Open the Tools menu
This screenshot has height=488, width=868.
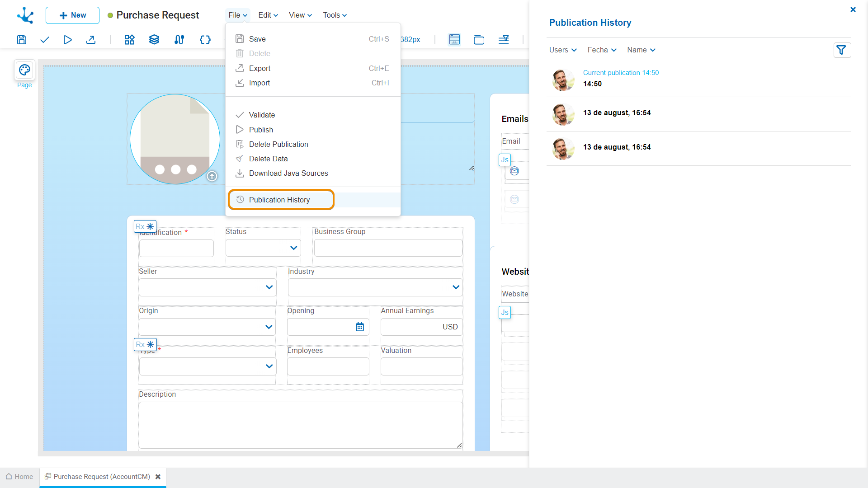[335, 15]
